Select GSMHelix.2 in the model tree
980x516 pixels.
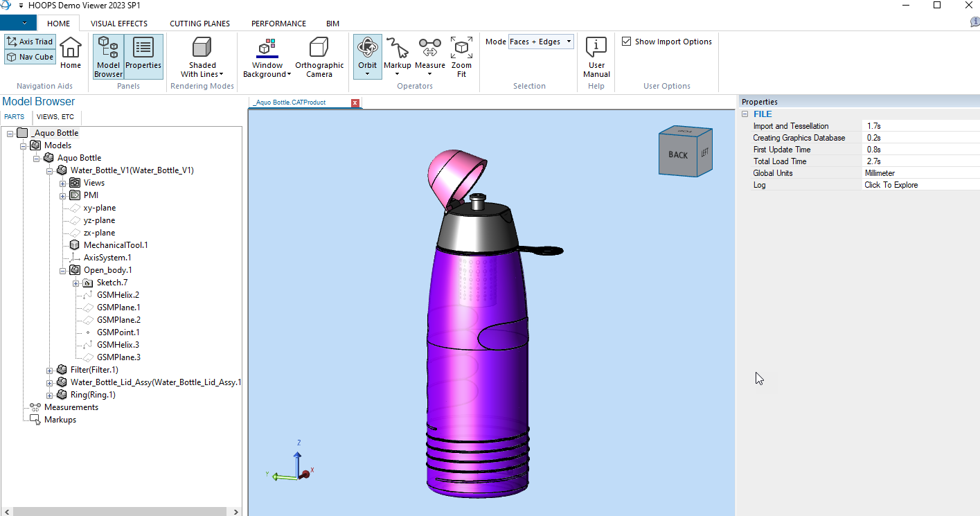[118, 295]
